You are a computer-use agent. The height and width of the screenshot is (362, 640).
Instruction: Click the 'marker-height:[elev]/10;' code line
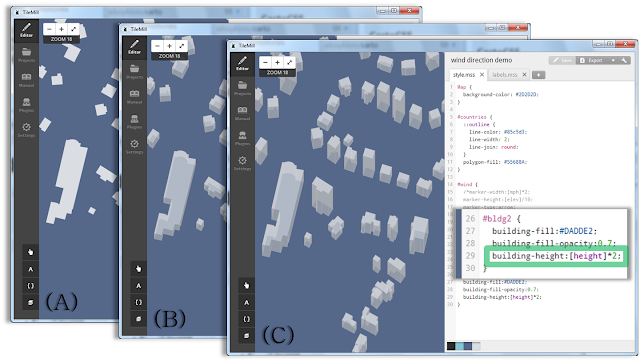pyautogui.click(x=498, y=200)
